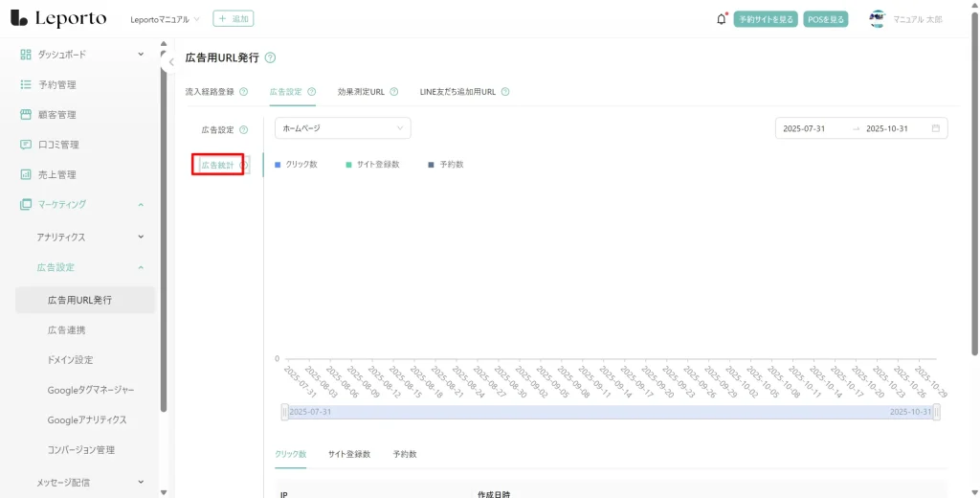Click help icon next to 効果測定URL

tap(393, 92)
